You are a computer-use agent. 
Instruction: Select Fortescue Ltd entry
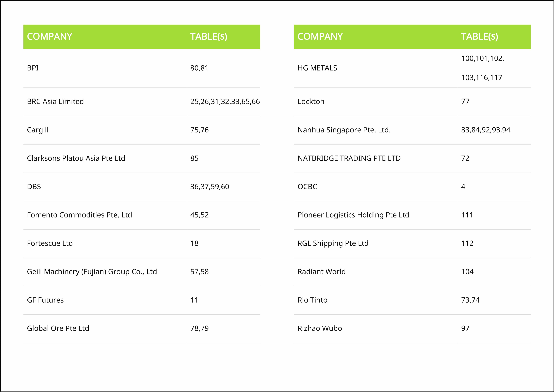point(50,243)
